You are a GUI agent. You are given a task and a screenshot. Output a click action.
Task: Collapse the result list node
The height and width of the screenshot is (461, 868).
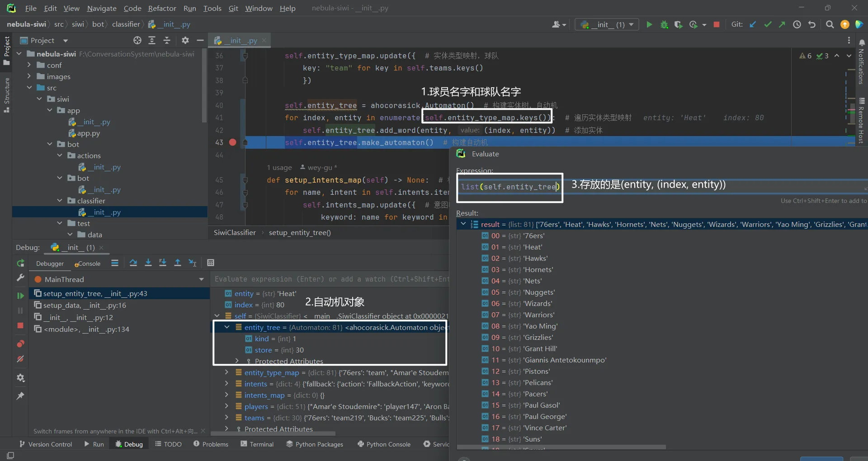(x=463, y=224)
